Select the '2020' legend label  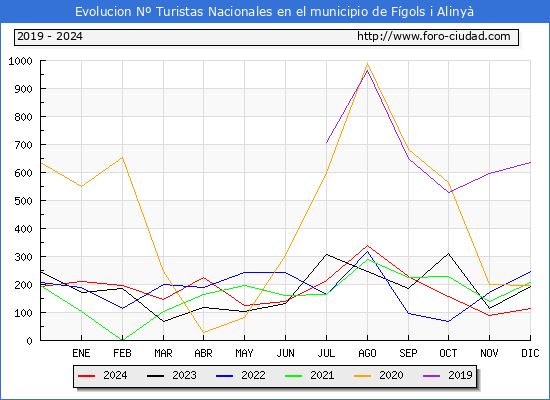coord(391,375)
